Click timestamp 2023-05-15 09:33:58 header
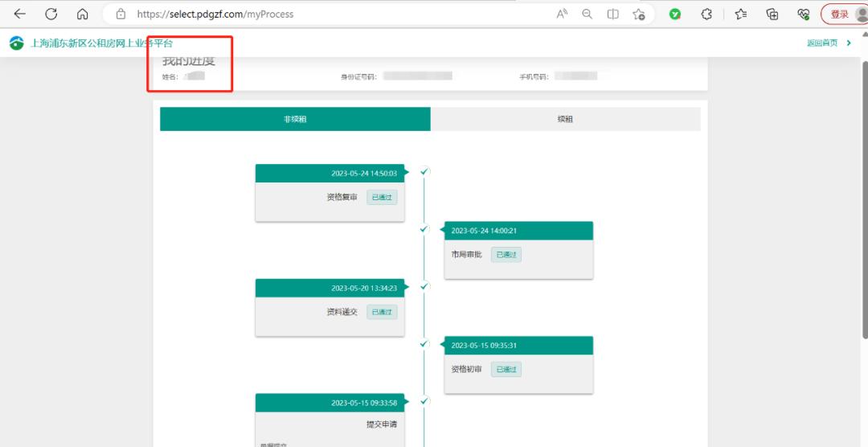The height and width of the screenshot is (447, 868). click(x=330, y=403)
